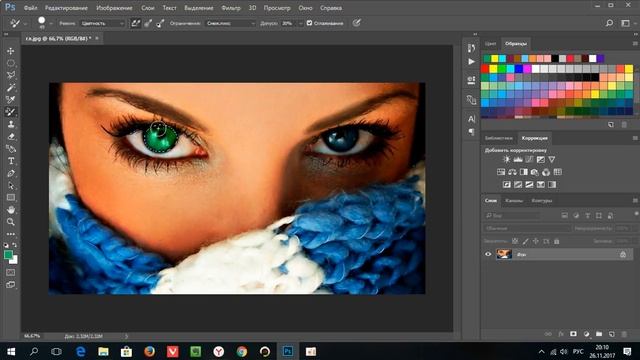640x360 pixels.
Task: Toggle the anti-aliasing checkbox in options bar
Action: click(309, 23)
